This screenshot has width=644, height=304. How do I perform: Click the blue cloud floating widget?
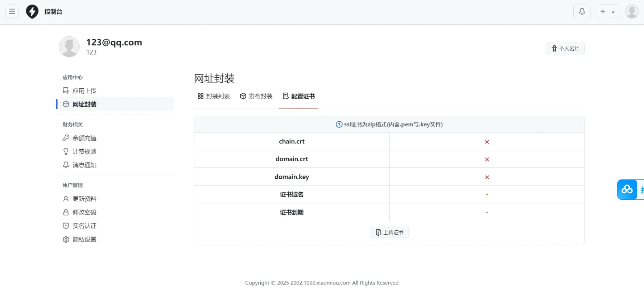[627, 190]
